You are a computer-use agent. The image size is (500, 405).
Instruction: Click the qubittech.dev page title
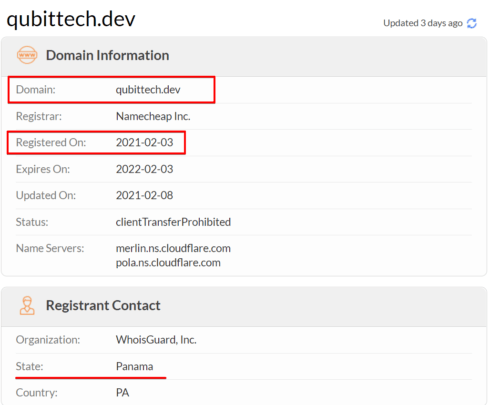[x=71, y=19]
